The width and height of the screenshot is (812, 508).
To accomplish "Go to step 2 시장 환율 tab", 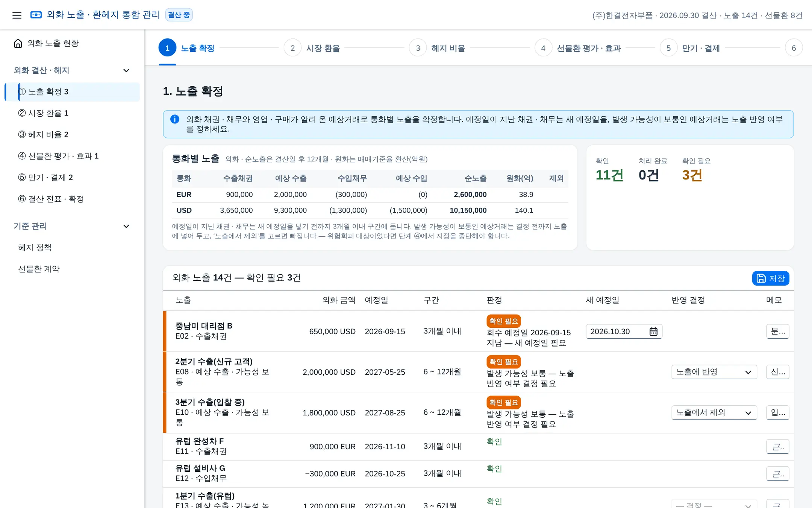I will 312,48.
